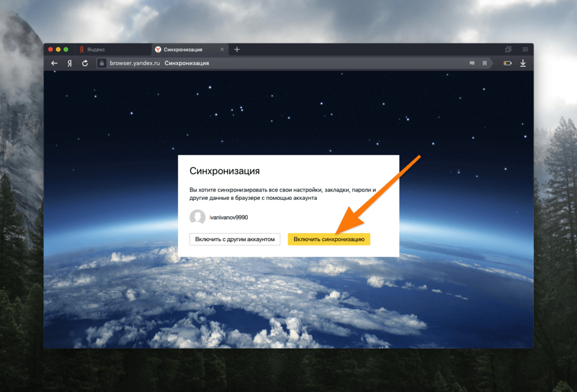This screenshot has height=392, width=577.
Task: Select the Синхронизация tab
Action: 190,49
